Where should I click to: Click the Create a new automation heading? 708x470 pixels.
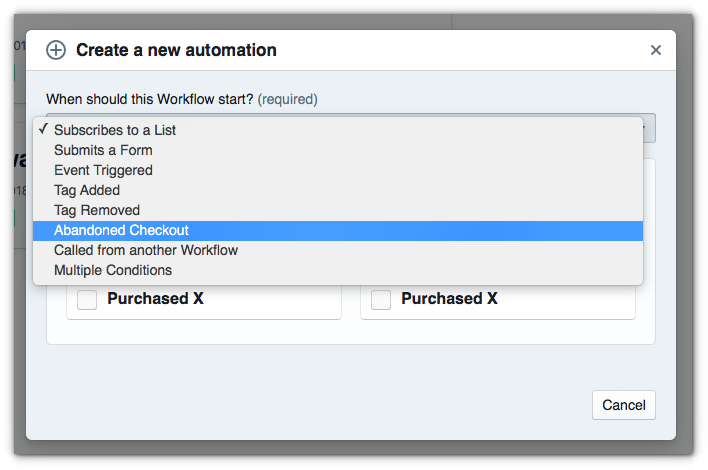pyautogui.click(x=176, y=50)
